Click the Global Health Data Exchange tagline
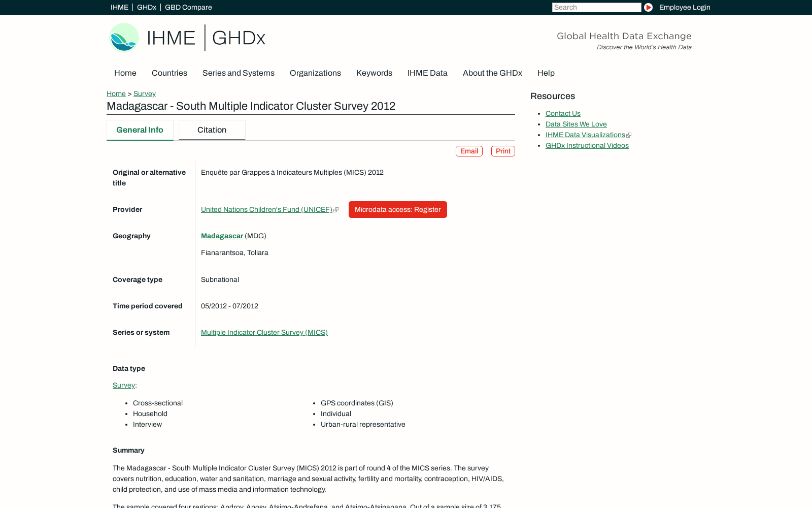The height and width of the screenshot is (508, 812). point(624,36)
